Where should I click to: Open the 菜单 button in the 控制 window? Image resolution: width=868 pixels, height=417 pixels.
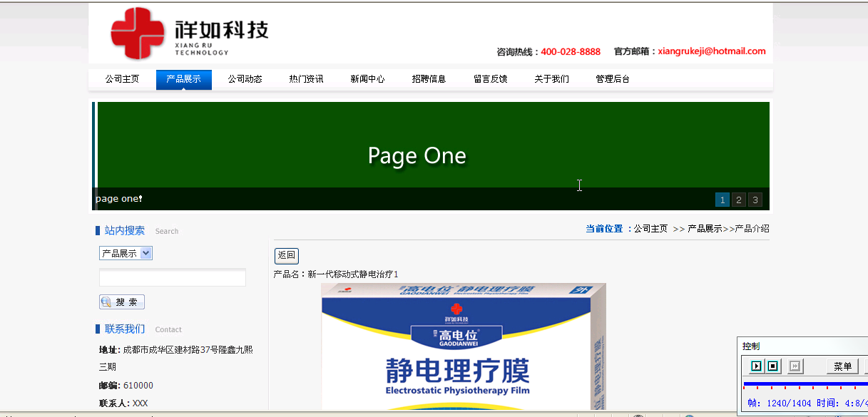point(842,366)
